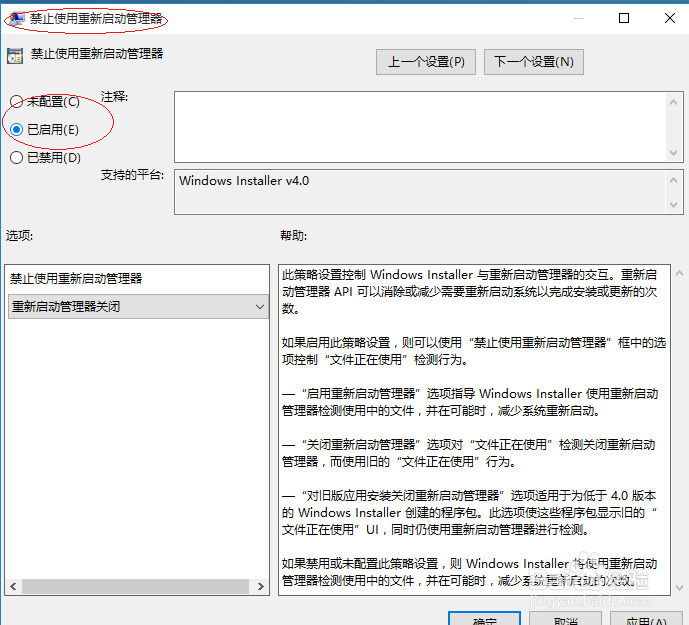Confirm settings with the 确定 button
Image resolution: width=689 pixels, height=625 pixels.
point(485,618)
